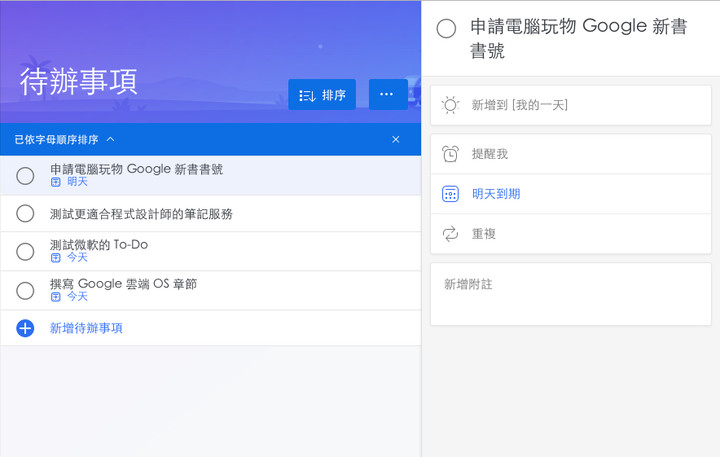Click the 新增附註 note field
The width and height of the screenshot is (720, 457).
pos(571,294)
